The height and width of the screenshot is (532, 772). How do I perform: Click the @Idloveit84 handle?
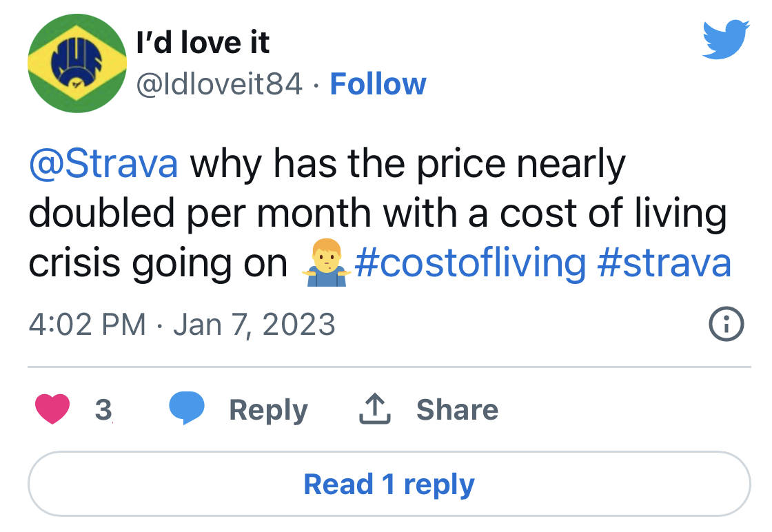pyautogui.click(x=220, y=84)
